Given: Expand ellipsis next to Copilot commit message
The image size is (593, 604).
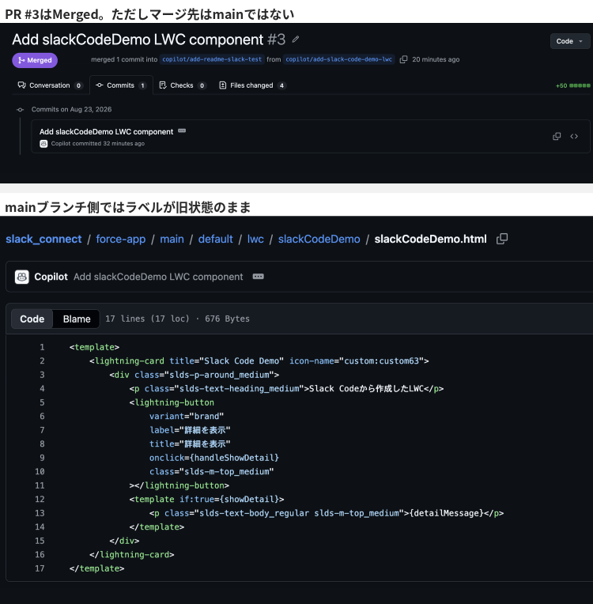Looking at the screenshot, I should point(258,277).
